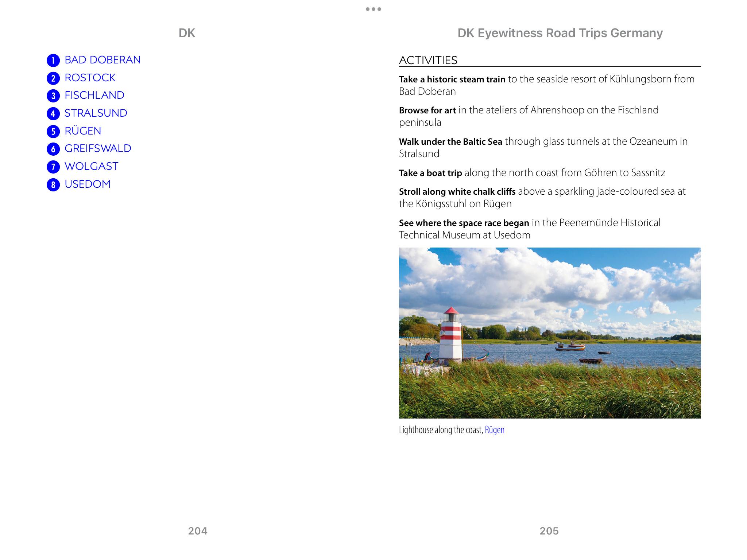Open the STRALSUND link
The image size is (747, 560).
point(96,113)
